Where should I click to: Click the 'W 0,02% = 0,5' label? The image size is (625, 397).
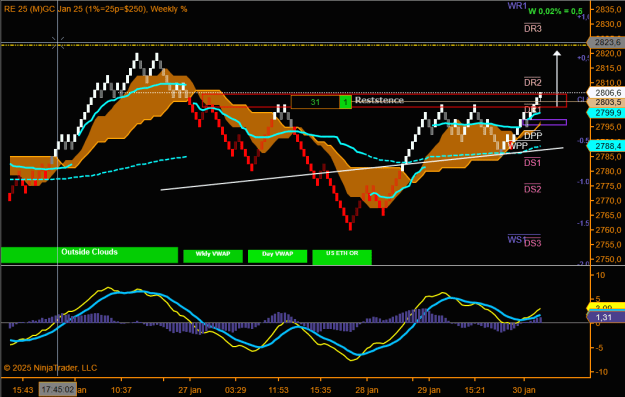(555, 11)
